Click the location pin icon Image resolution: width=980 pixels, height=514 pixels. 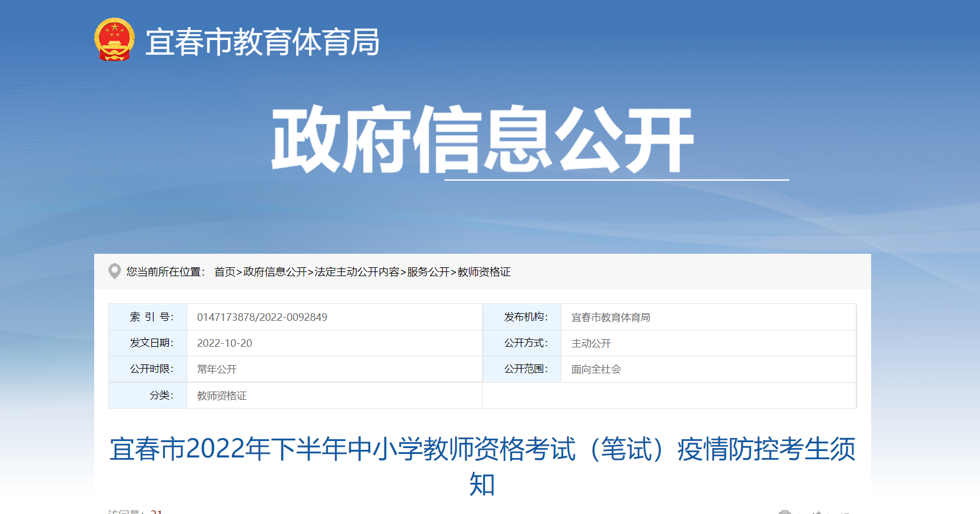click(114, 271)
